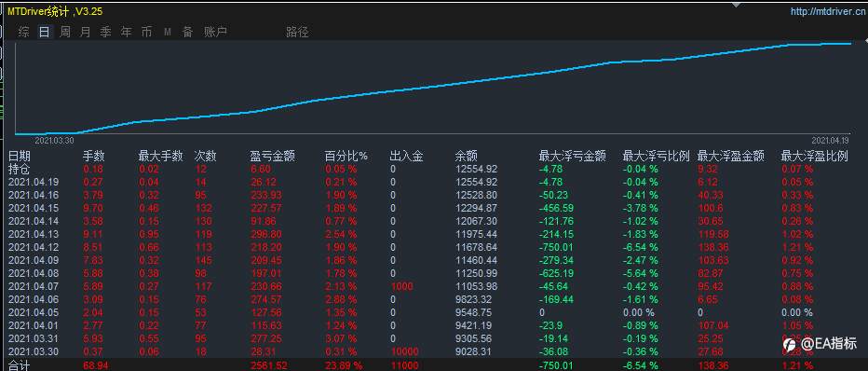Select the 2021.04.12 date row
868x371 pixels.
point(34,247)
